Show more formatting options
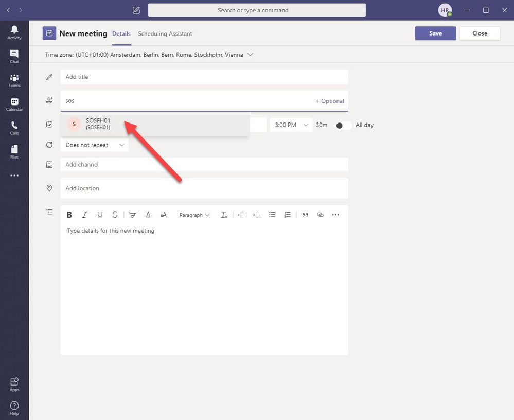Screen dimensions: 514x420 [335, 215]
